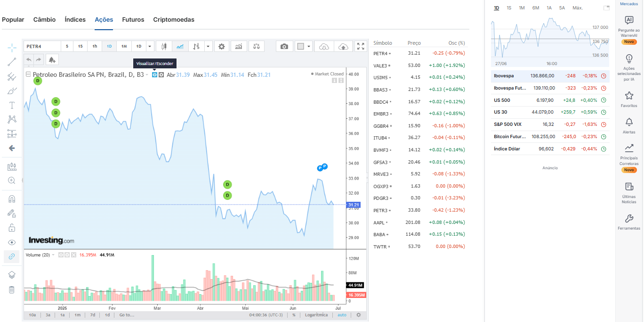Toggle stay in drawing mode pencil-lock

click(x=12, y=214)
